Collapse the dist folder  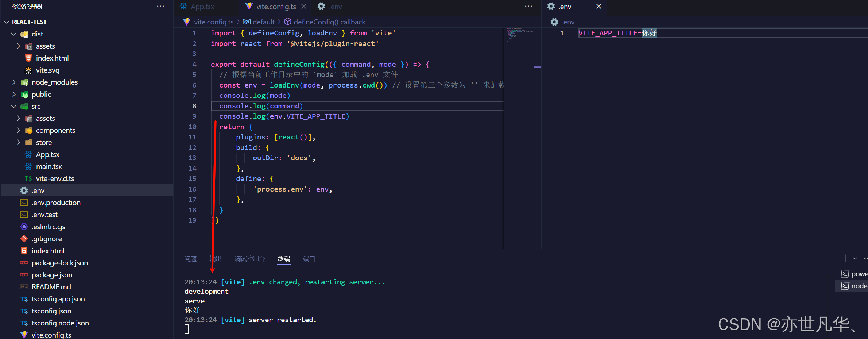coord(14,34)
